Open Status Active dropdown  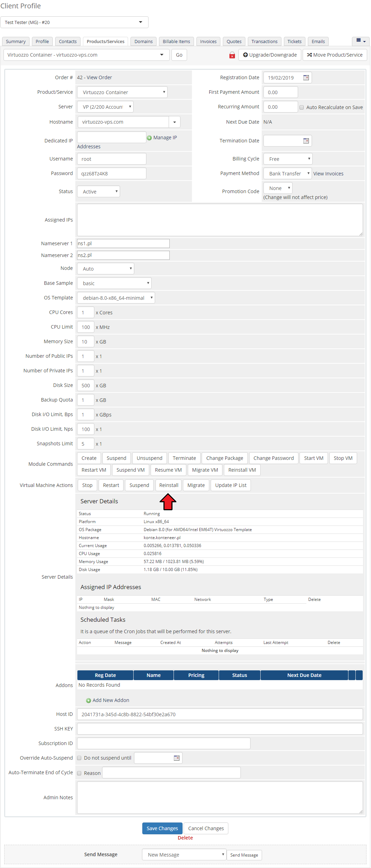[x=99, y=191]
